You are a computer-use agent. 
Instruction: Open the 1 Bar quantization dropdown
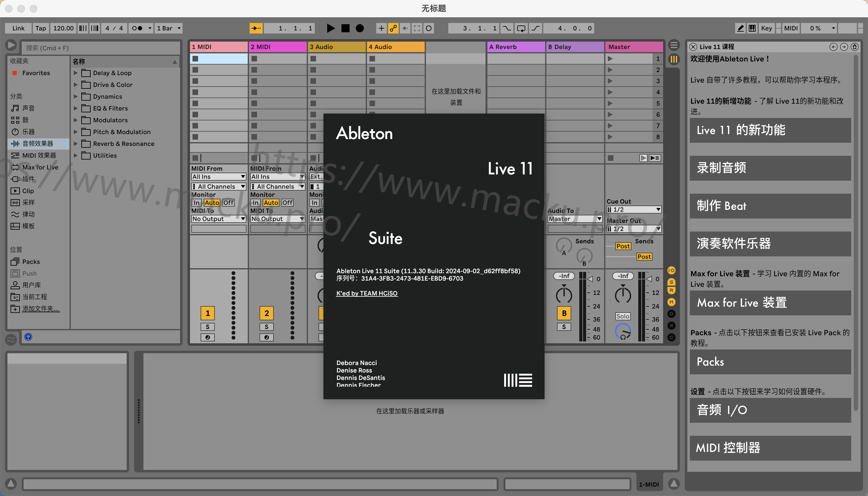(x=168, y=28)
